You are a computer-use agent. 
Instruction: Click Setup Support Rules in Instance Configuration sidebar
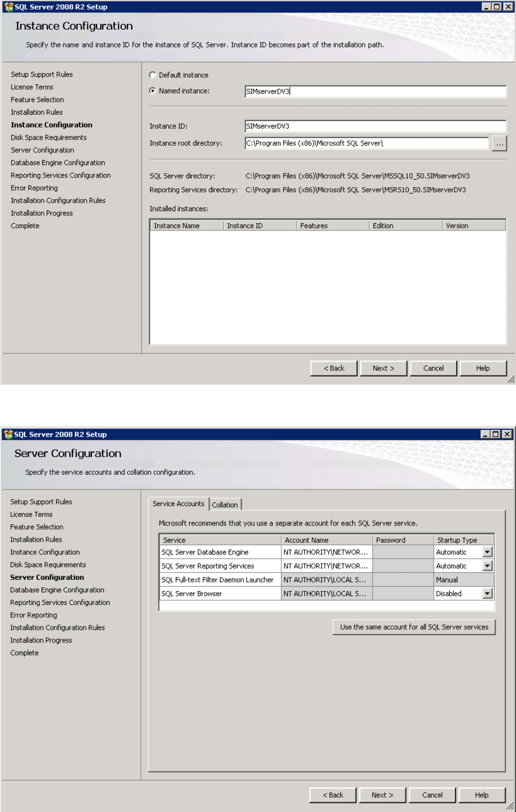point(42,74)
